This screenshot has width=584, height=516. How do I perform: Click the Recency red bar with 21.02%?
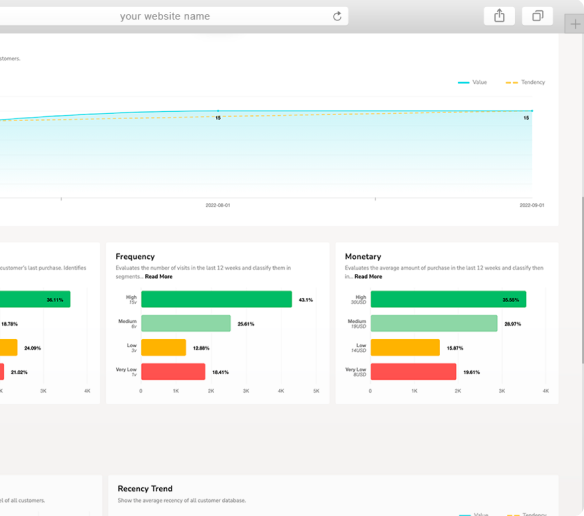[2, 372]
